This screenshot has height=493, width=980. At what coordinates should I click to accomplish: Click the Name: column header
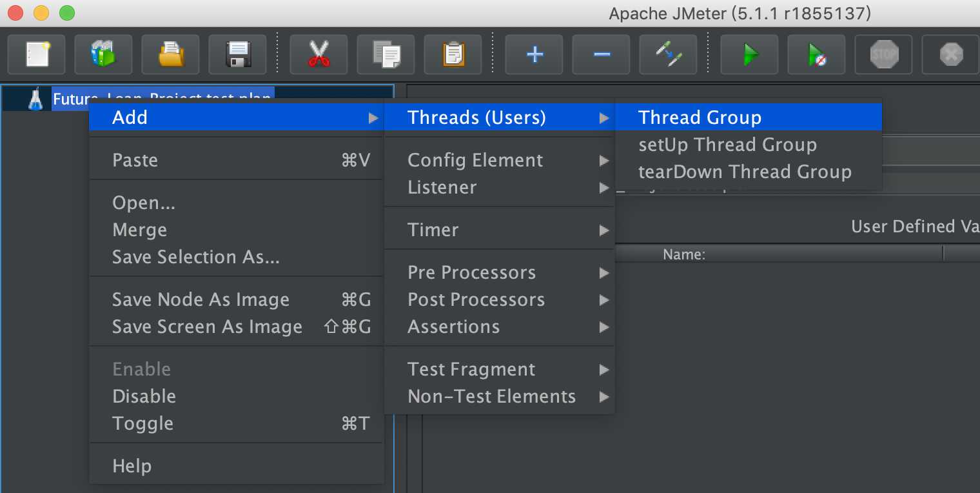click(x=684, y=254)
